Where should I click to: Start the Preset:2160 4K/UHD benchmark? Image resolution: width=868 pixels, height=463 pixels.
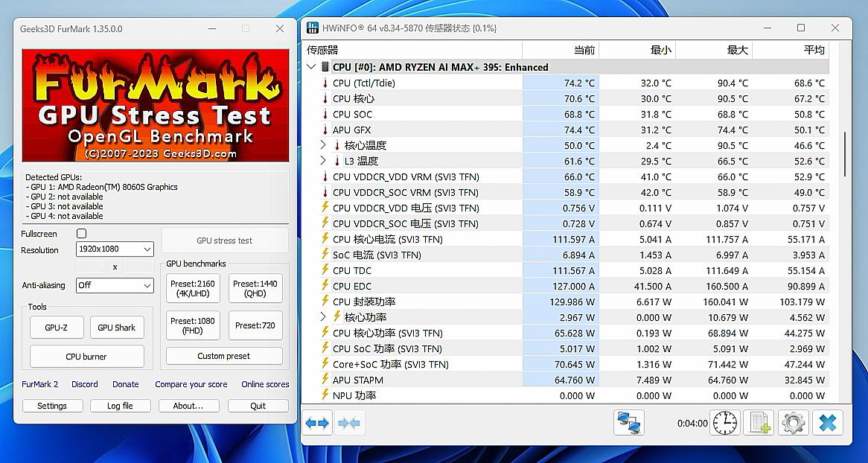click(x=193, y=288)
